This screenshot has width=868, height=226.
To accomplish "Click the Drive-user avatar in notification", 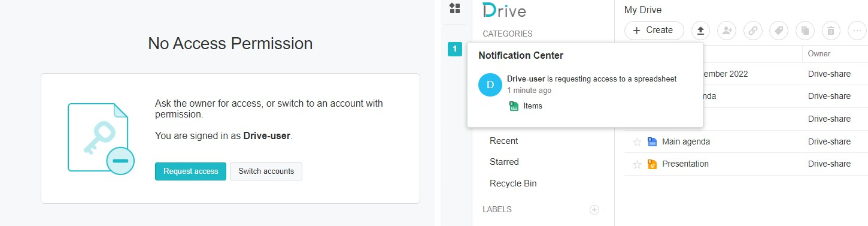I will [490, 85].
